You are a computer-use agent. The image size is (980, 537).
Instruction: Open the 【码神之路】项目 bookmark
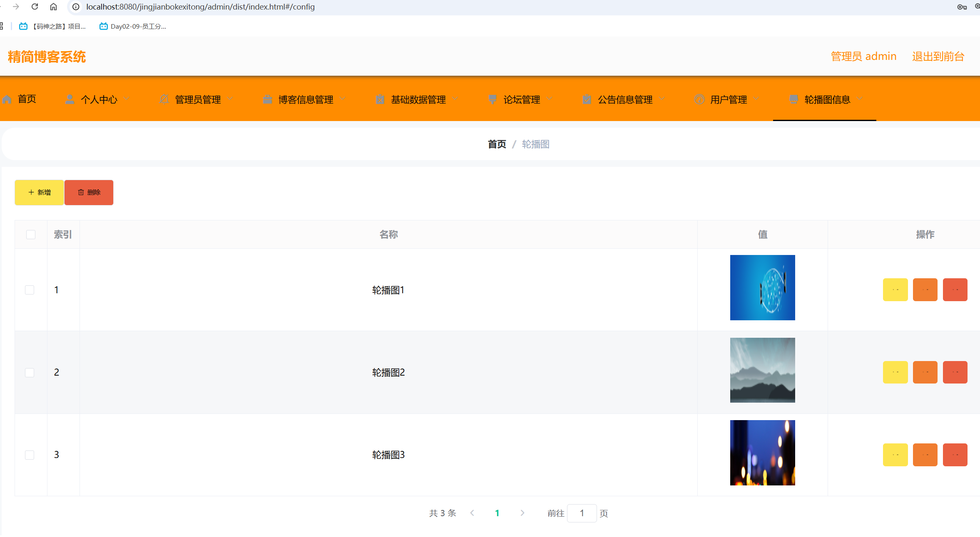(x=52, y=26)
